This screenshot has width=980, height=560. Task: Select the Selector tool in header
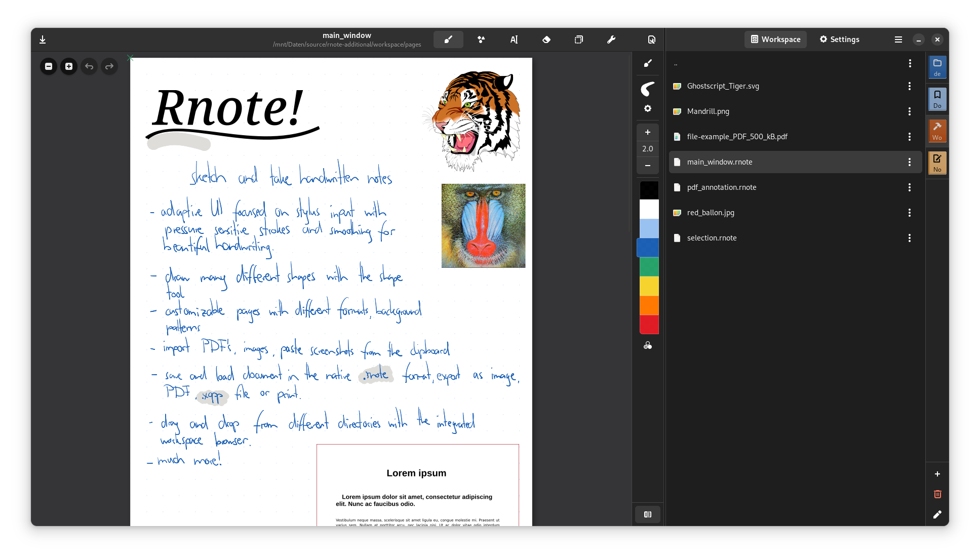tap(579, 39)
